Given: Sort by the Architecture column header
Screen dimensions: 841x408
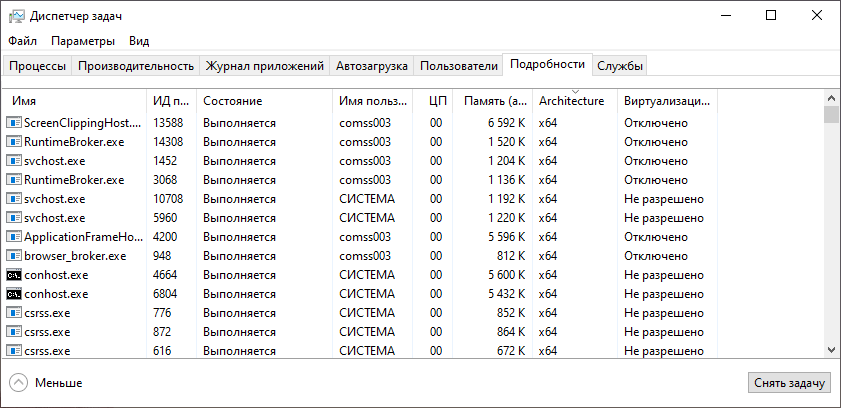Looking at the screenshot, I should [571, 101].
